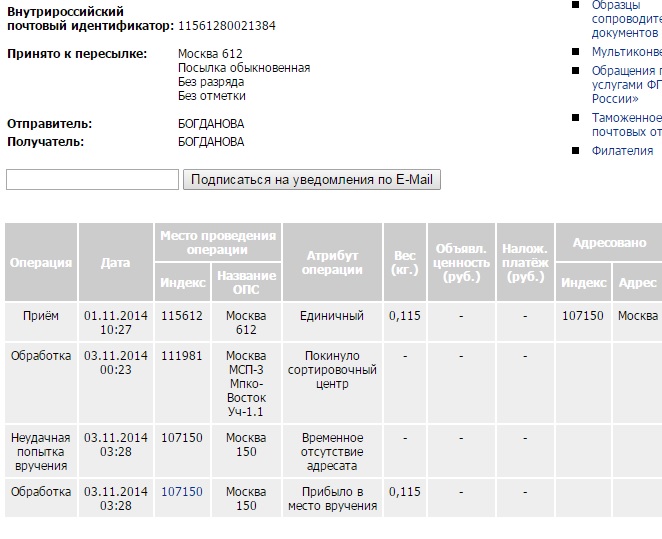
Task: Click the 'Место проведения операции' header
Action: 218,242
